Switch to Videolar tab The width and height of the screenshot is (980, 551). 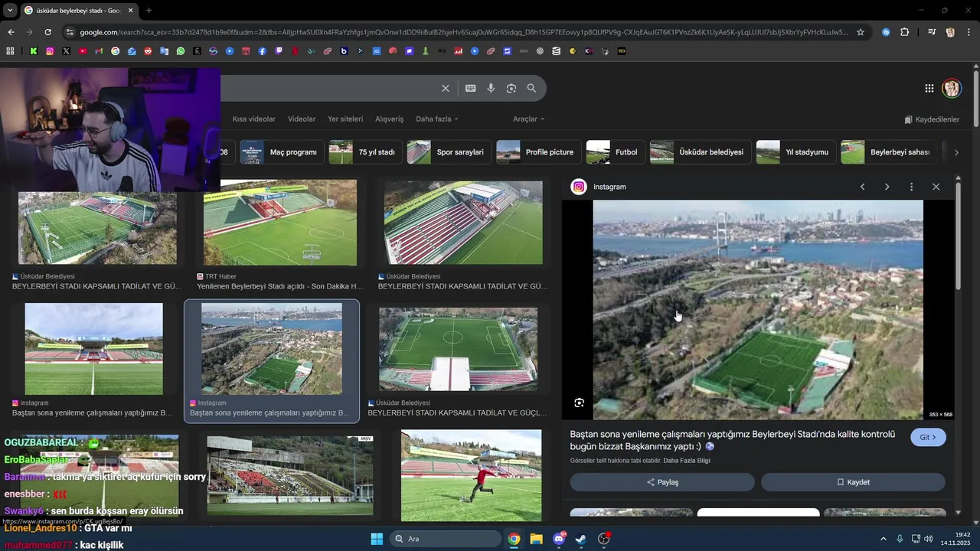302,119
